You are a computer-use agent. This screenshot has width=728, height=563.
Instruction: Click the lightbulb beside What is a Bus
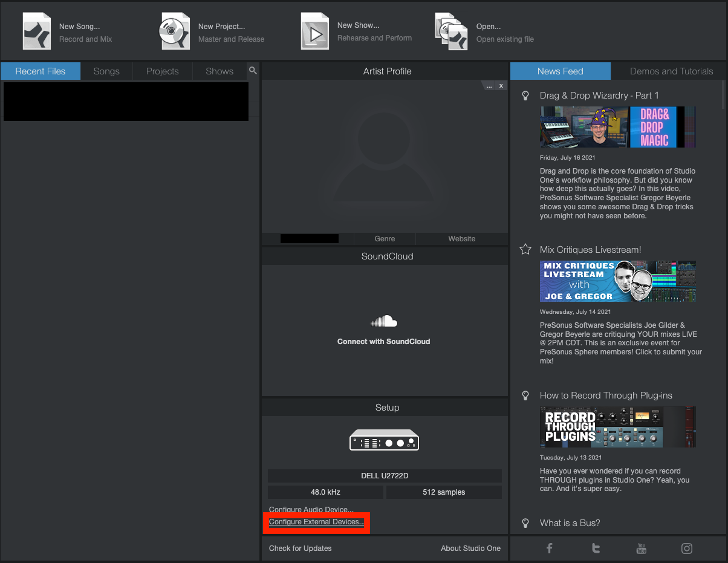(526, 522)
